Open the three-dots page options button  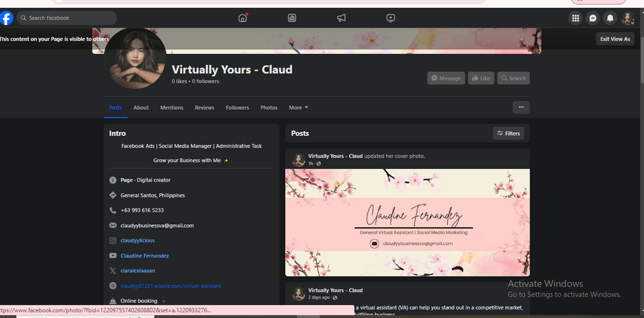coord(521,107)
